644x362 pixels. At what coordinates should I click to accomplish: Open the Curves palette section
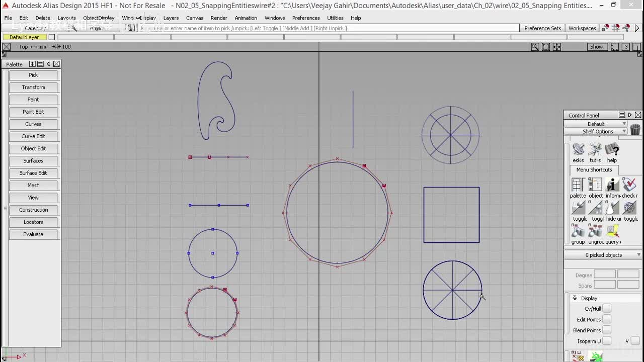point(33,124)
